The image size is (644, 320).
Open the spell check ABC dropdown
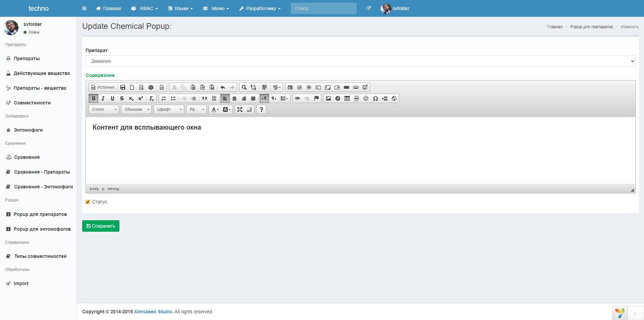pos(277,87)
